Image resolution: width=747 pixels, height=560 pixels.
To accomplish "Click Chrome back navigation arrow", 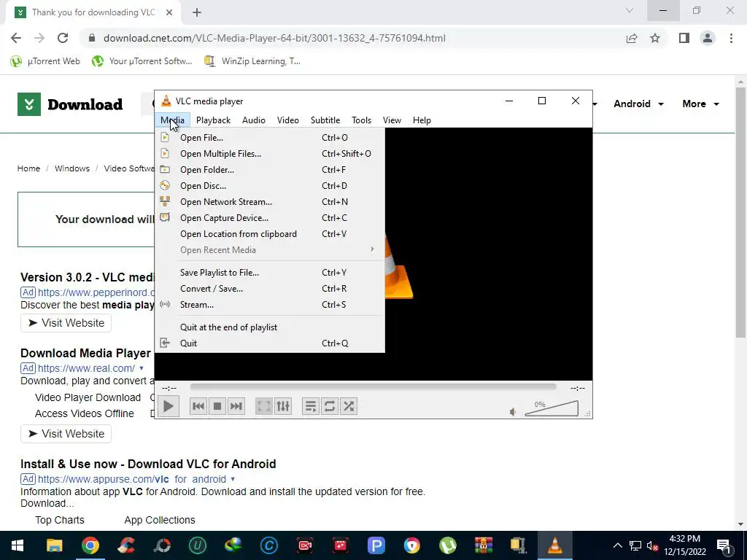I will click(x=16, y=38).
